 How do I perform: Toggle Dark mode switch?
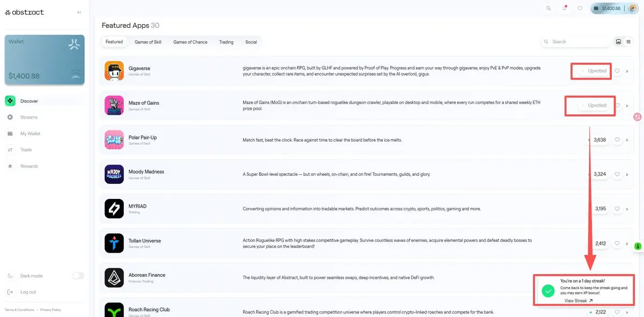tap(78, 276)
